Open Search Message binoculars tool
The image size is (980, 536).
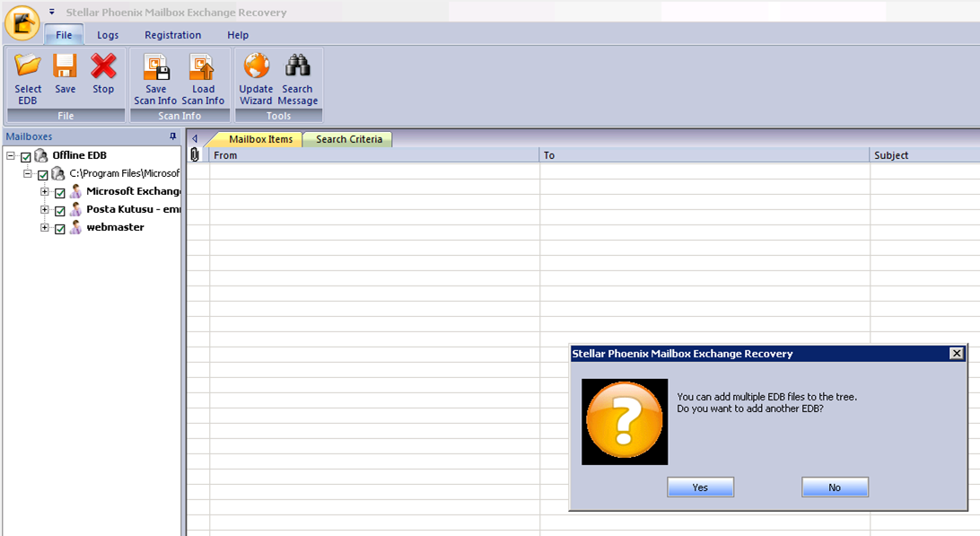pos(298,65)
